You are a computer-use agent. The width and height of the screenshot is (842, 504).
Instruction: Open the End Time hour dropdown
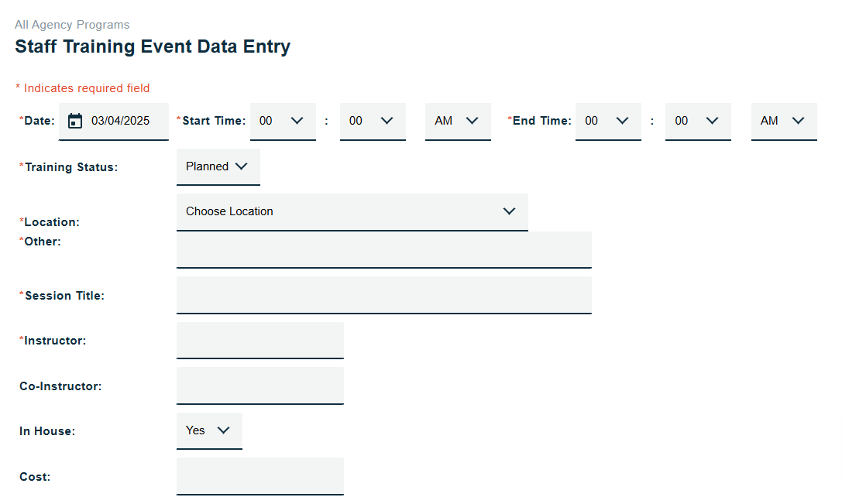point(608,121)
